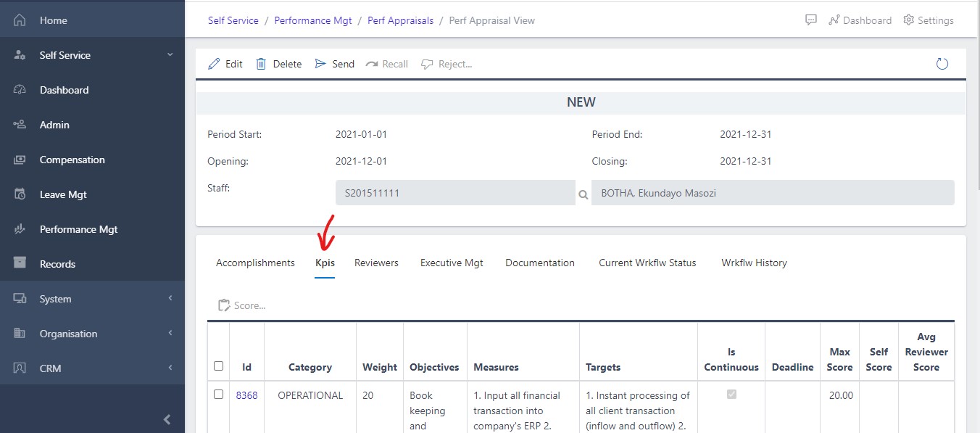Click the chat bubble icon near Dashboard
The width and height of the screenshot is (980, 433).
coord(810,20)
